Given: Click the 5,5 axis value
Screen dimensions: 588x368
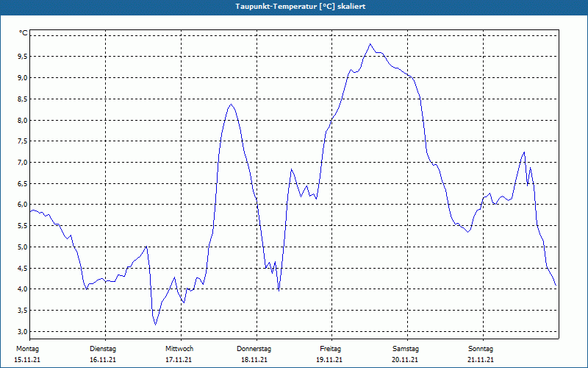Looking at the screenshot, I should click(x=24, y=226).
